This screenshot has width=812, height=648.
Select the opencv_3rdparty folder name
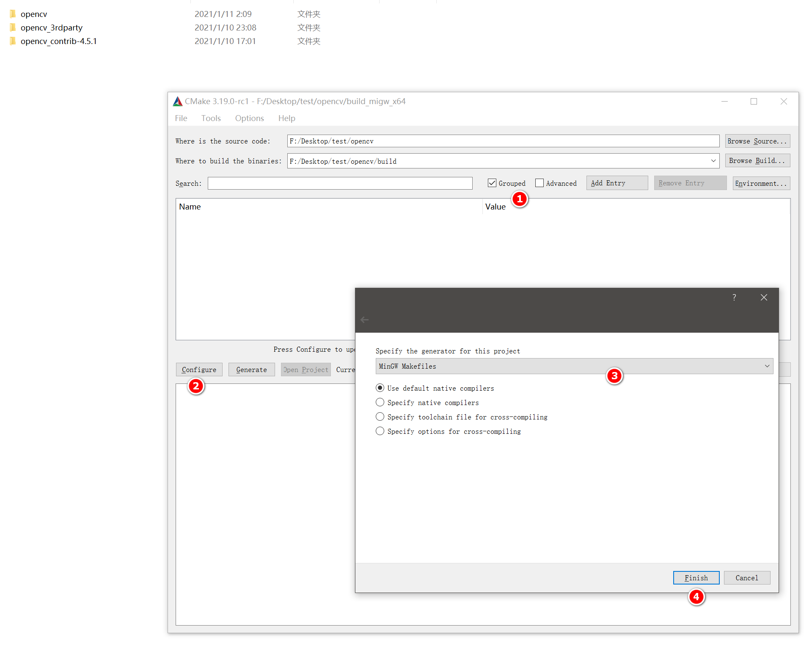point(52,28)
